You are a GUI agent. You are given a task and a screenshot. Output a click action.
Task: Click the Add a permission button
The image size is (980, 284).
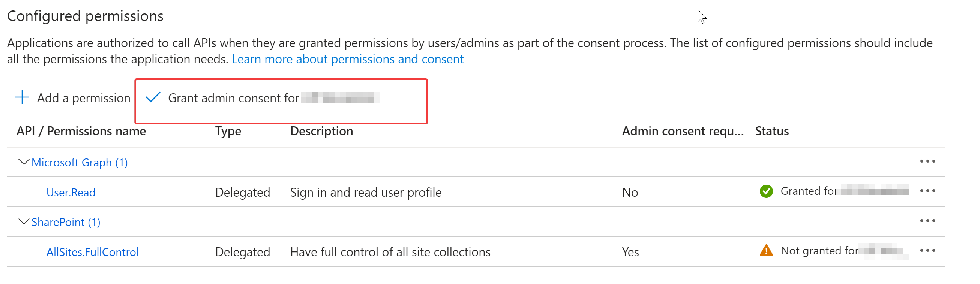(83, 98)
